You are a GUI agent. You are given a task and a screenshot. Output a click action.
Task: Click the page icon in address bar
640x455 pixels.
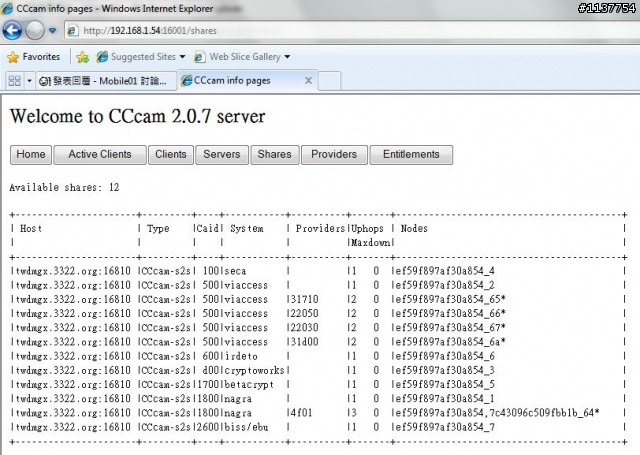73,31
